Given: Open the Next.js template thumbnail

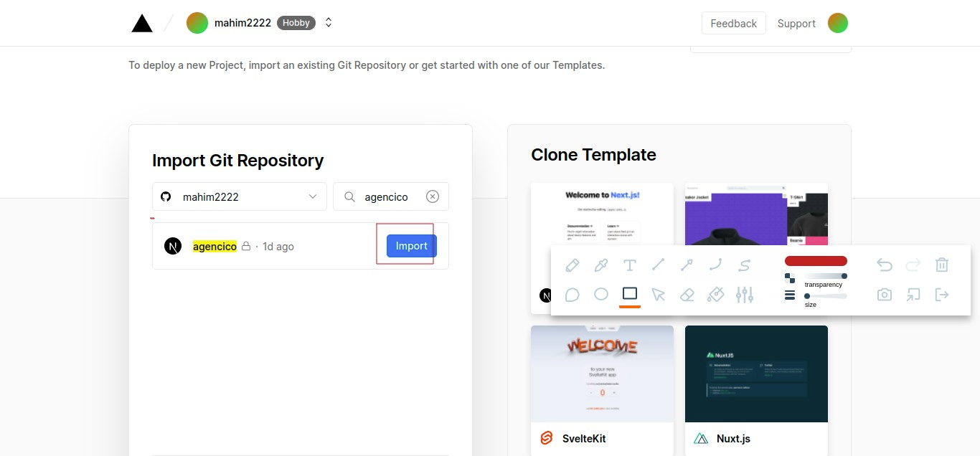Looking at the screenshot, I should (x=602, y=214).
